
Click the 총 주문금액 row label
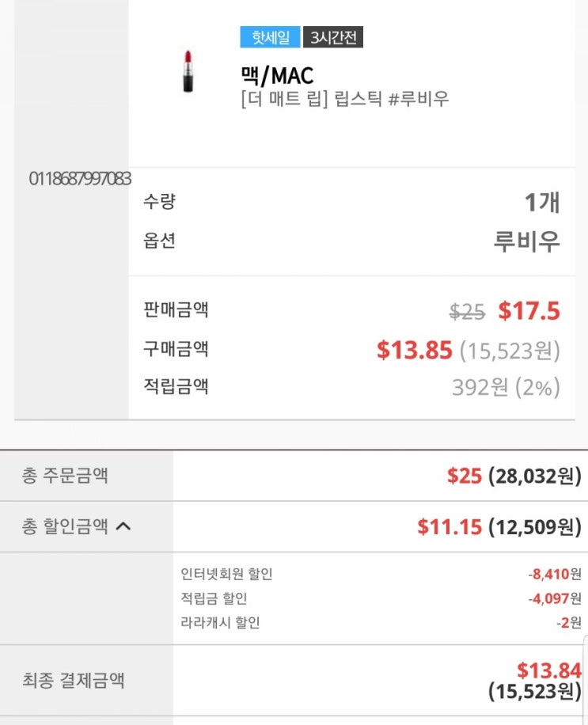(65, 476)
